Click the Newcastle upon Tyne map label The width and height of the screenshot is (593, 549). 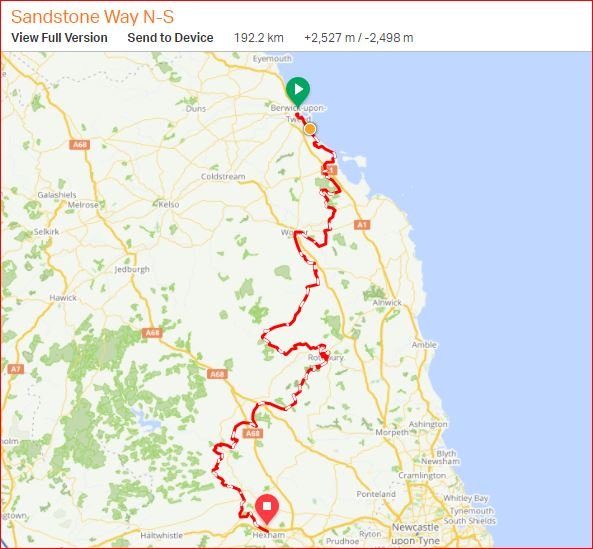[416, 533]
